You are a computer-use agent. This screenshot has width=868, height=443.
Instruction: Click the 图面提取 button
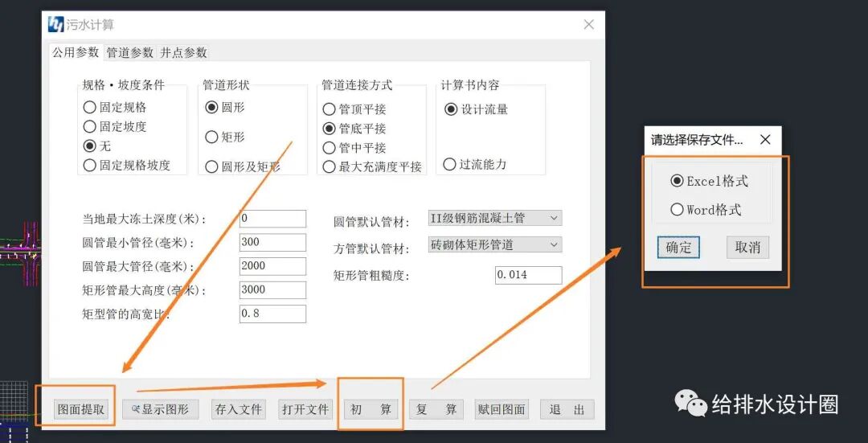click(x=81, y=409)
